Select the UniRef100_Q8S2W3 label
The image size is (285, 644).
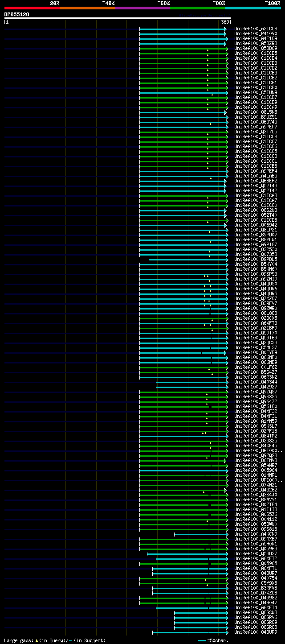point(256,210)
